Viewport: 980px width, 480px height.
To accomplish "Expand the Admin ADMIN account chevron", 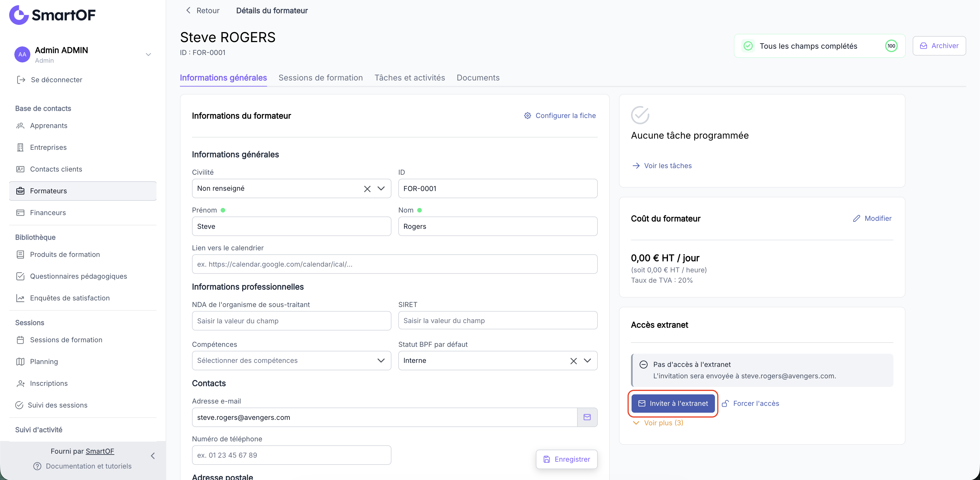I will pos(148,54).
